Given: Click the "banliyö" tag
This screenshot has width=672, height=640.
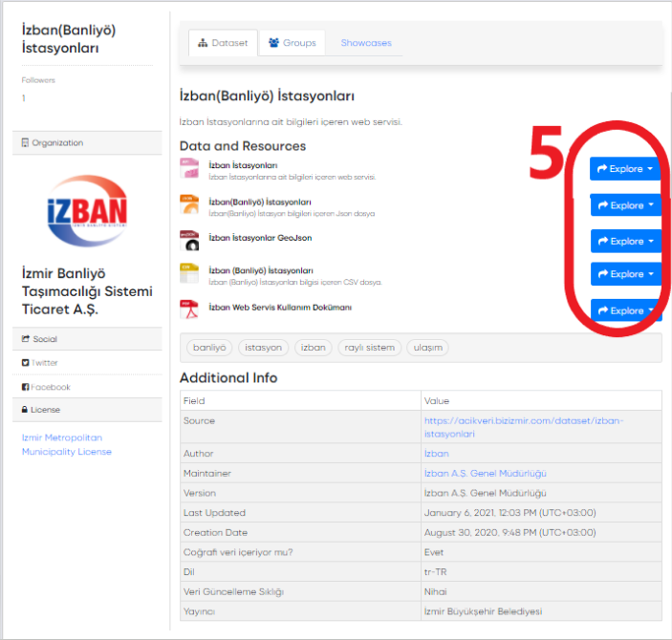Looking at the screenshot, I should pyautogui.click(x=209, y=348).
